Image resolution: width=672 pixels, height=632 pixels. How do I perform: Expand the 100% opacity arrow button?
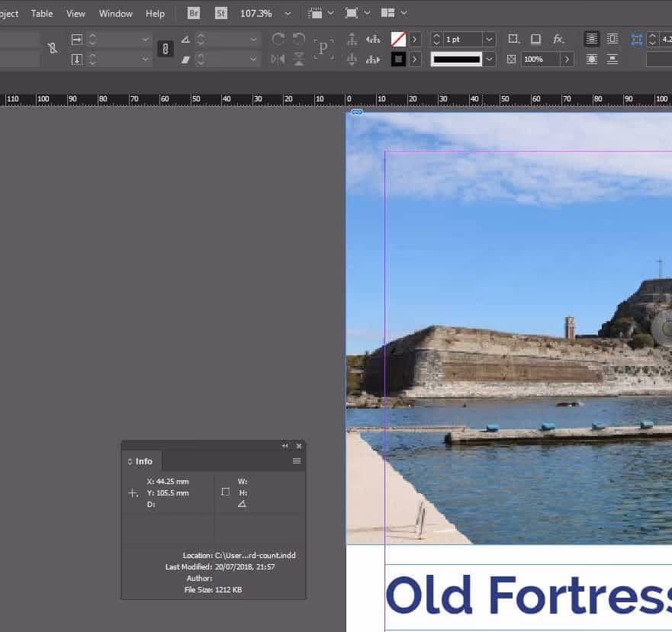coord(567,59)
